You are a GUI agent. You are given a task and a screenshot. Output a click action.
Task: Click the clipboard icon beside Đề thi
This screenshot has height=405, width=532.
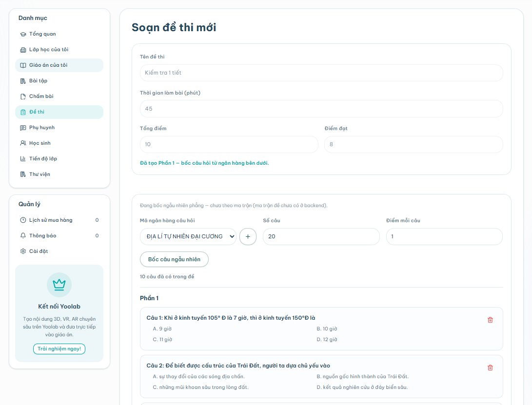23,112
